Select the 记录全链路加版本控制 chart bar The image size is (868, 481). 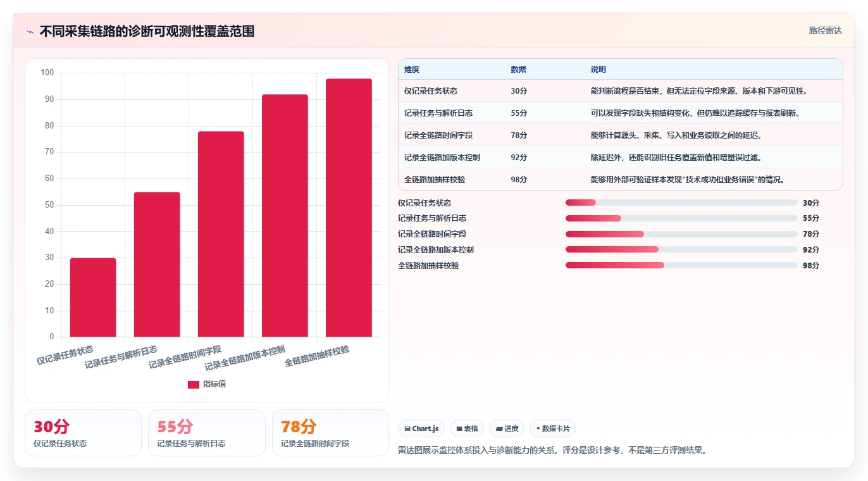pos(285,216)
